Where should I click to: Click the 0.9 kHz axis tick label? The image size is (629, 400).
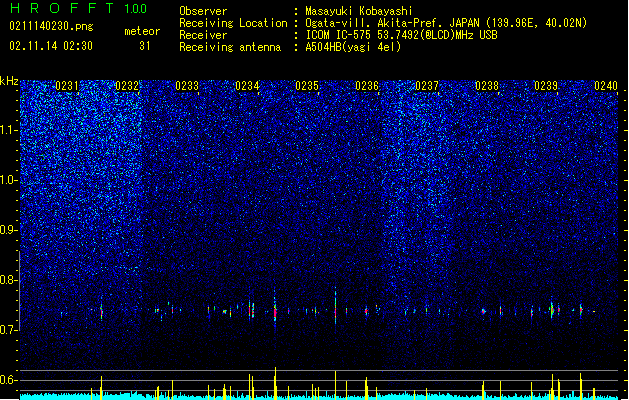tap(9, 230)
